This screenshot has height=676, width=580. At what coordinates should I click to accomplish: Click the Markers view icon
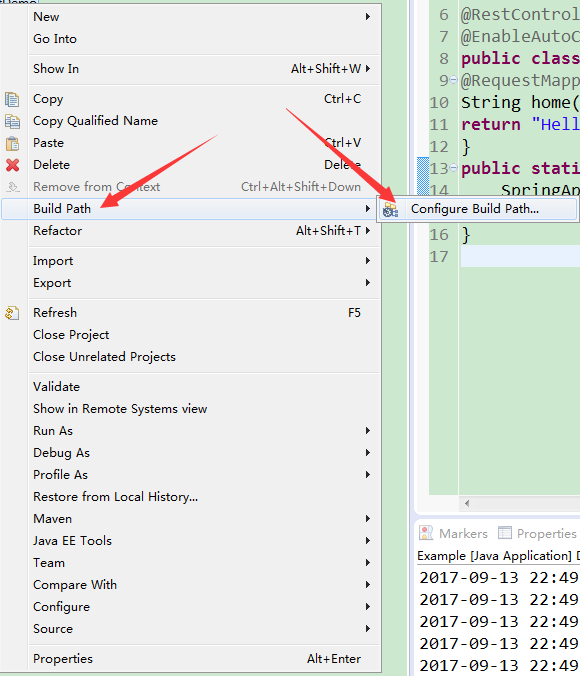(426, 533)
